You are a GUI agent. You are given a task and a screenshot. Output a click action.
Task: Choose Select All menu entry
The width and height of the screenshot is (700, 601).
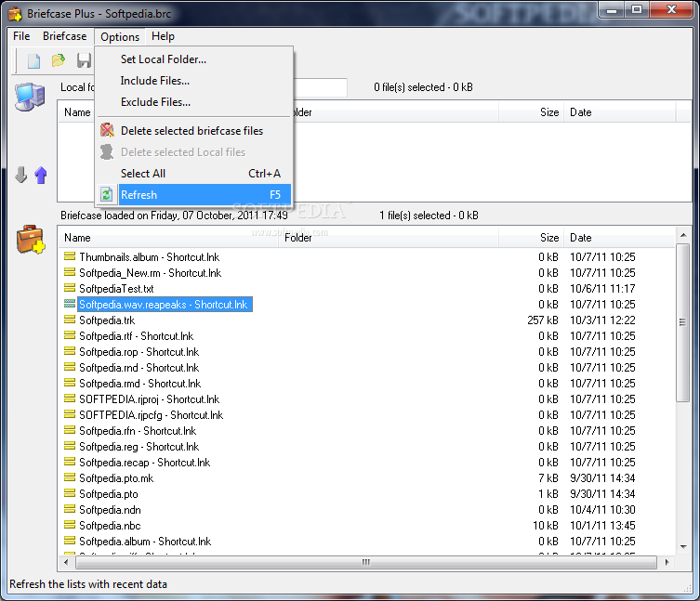[194, 174]
